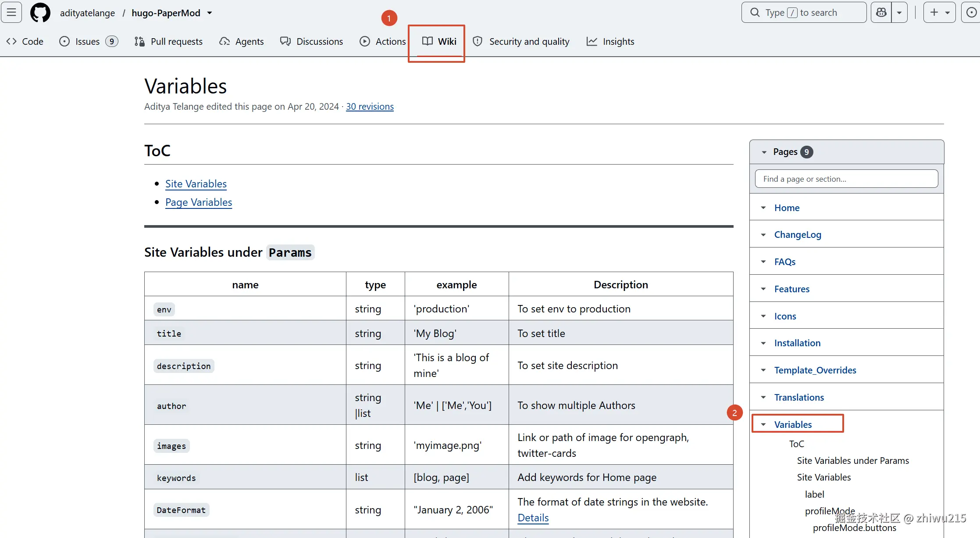Click the DateFormat variable name cell

point(245,509)
